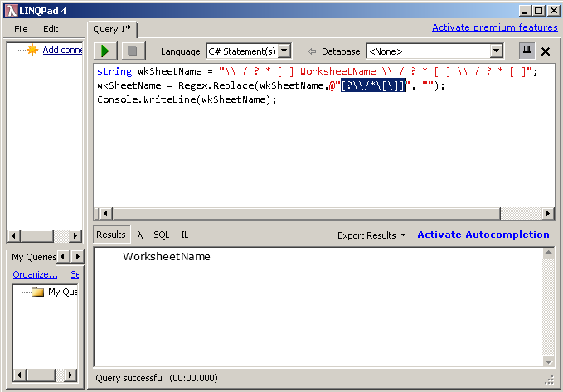Run the query with green play button

[x=105, y=51]
